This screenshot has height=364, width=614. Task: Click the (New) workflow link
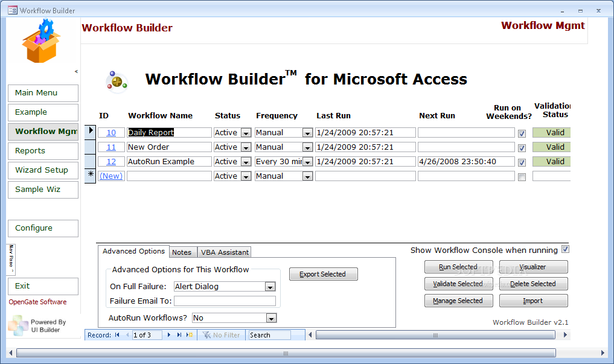tap(111, 176)
